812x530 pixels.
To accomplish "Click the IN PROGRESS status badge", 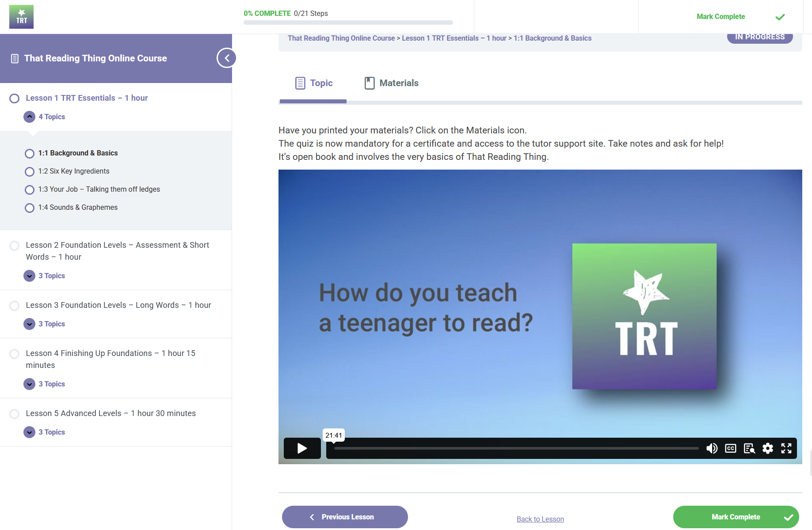I will tap(760, 37).
